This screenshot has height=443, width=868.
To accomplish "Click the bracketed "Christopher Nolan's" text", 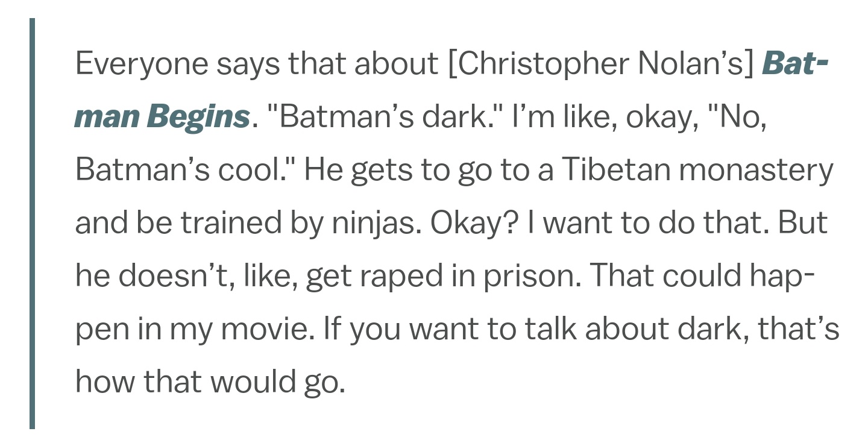I will pos(602,63).
